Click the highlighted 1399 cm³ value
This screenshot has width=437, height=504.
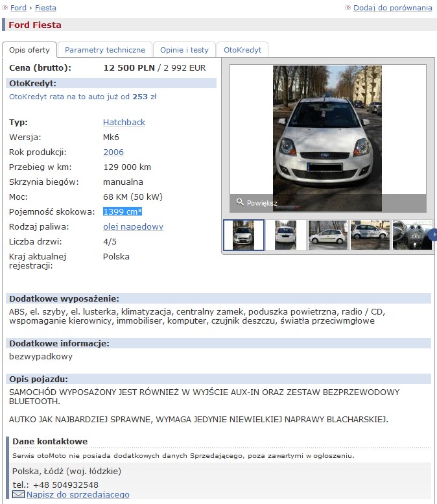point(123,212)
